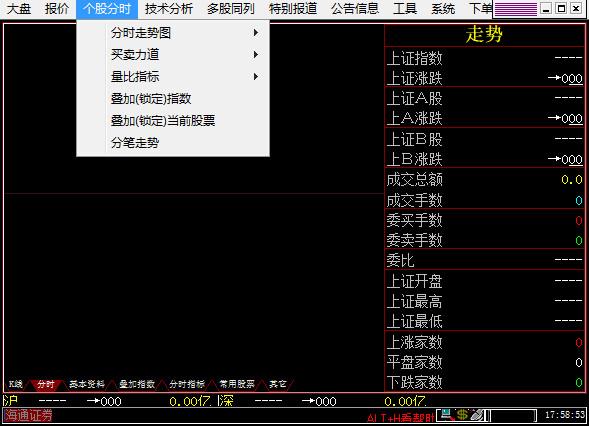Click the purple striped box in title bar
Image resolution: width=589 pixels, height=426 pixels.
515,9
